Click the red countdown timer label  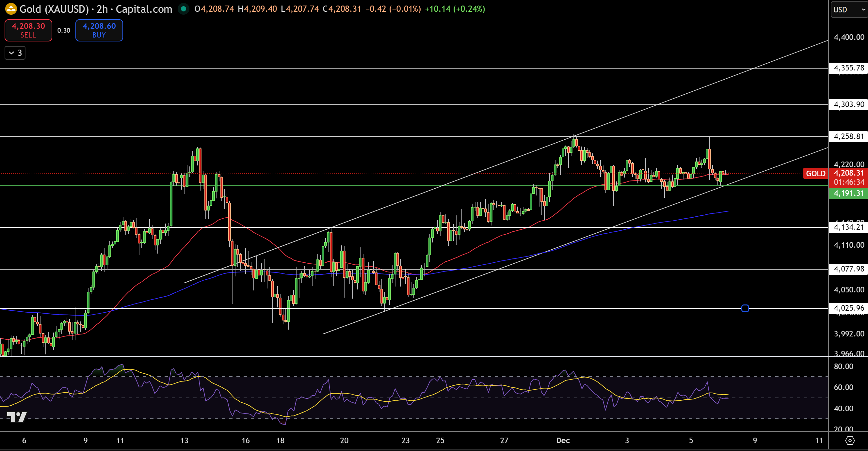click(848, 182)
